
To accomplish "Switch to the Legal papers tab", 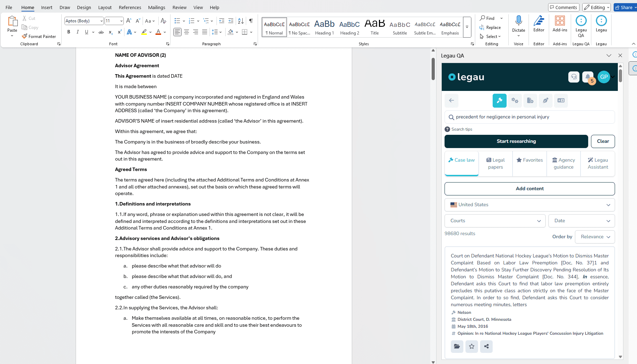I will click(x=495, y=163).
